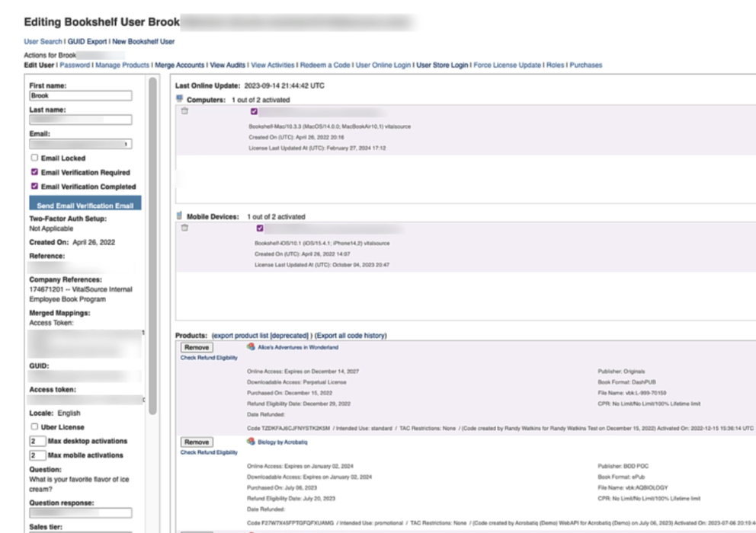Screen dimensions: 756x533
Task: Open the Biology by Acrobatiq title link
Action: (x=283, y=442)
